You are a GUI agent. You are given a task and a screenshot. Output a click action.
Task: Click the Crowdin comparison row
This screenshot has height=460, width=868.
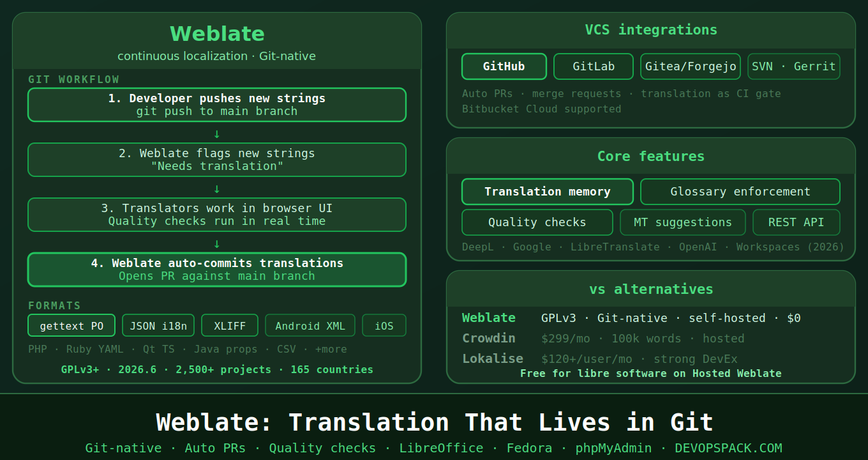(603, 339)
